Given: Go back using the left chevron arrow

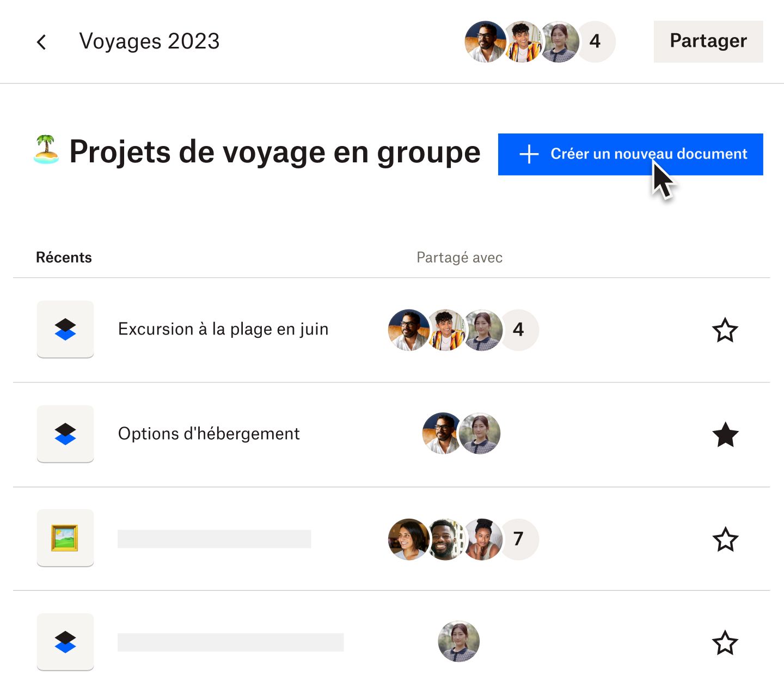Looking at the screenshot, I should [x=41, y=42].
